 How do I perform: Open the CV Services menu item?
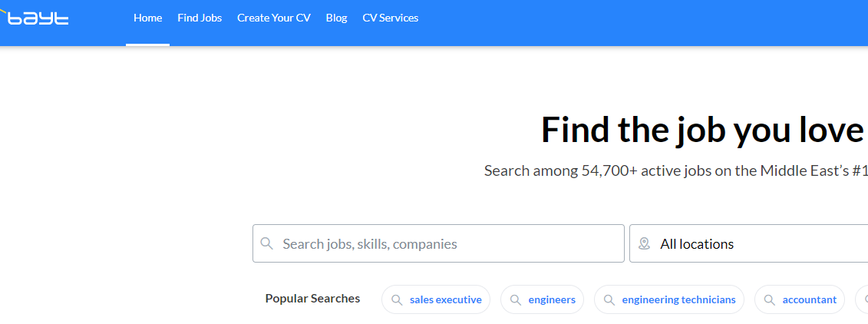391,18
